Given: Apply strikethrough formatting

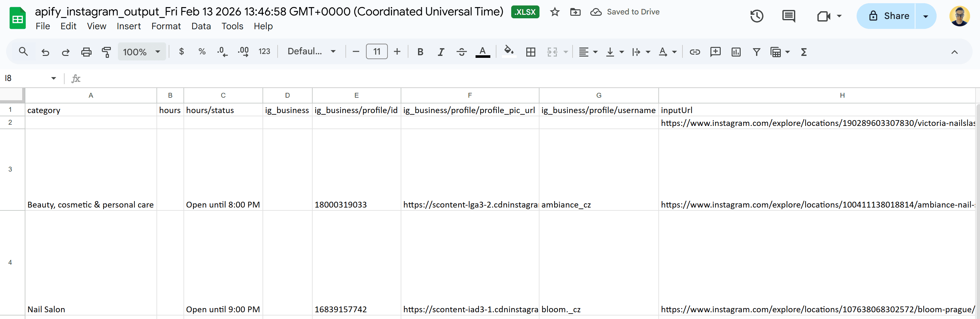Looking at the screenshot, I should (461, 52).
